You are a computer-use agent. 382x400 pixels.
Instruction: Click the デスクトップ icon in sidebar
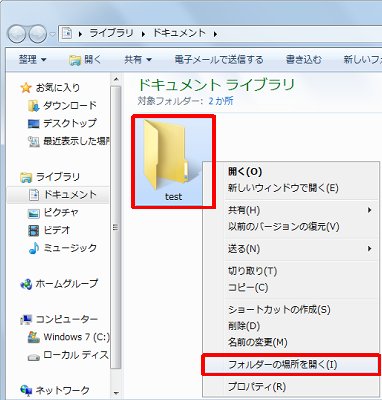[34, 124]
